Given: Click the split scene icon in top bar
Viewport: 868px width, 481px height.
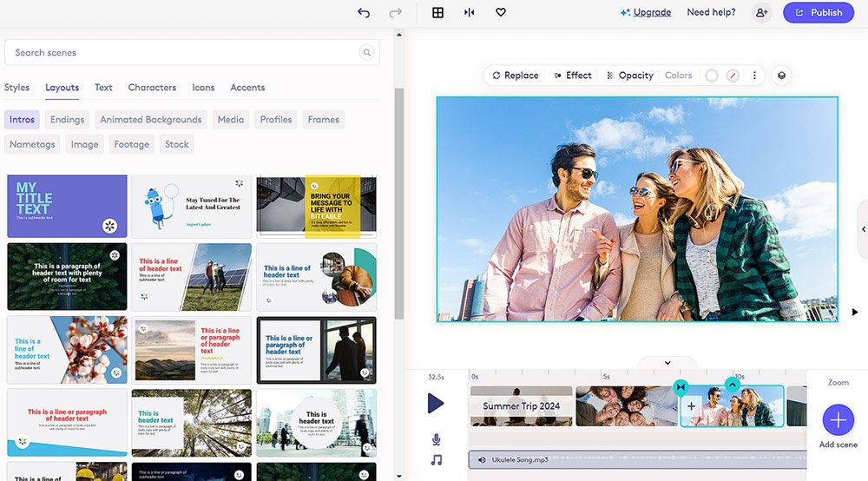Looking at the screenshot, I should click(470, 12).
